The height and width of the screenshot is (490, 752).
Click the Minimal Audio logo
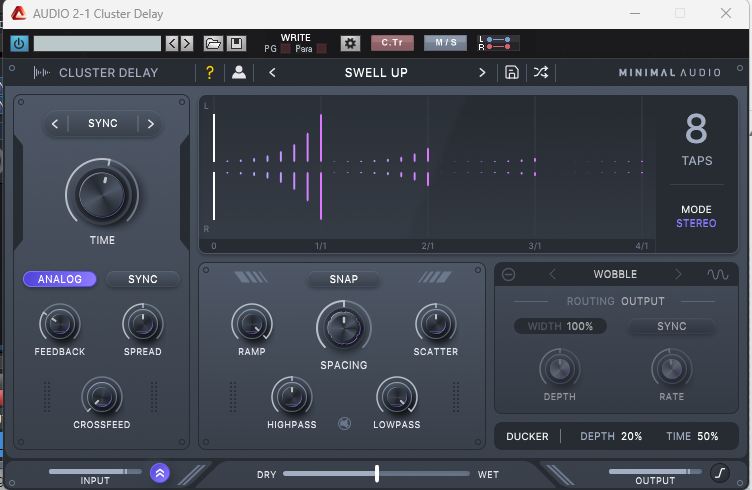click(x=670, y=73)
